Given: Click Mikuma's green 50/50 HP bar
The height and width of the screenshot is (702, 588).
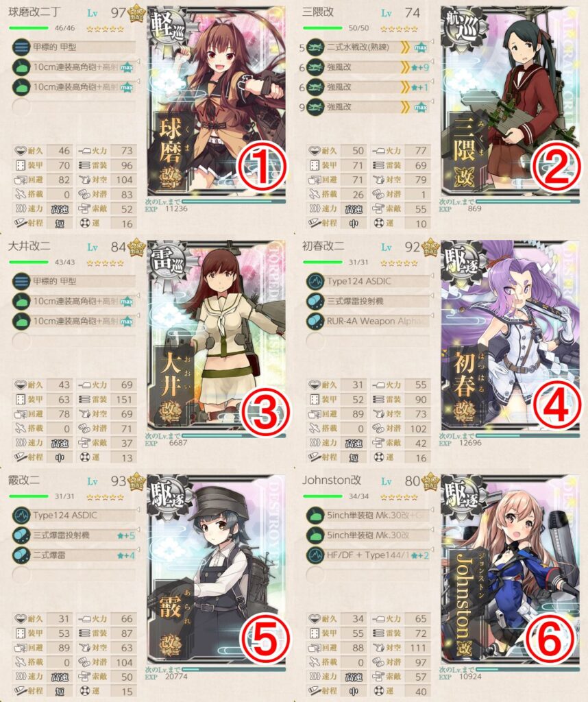Looking at the screenshot, I should pyautogui.click(x=323, y=28).
